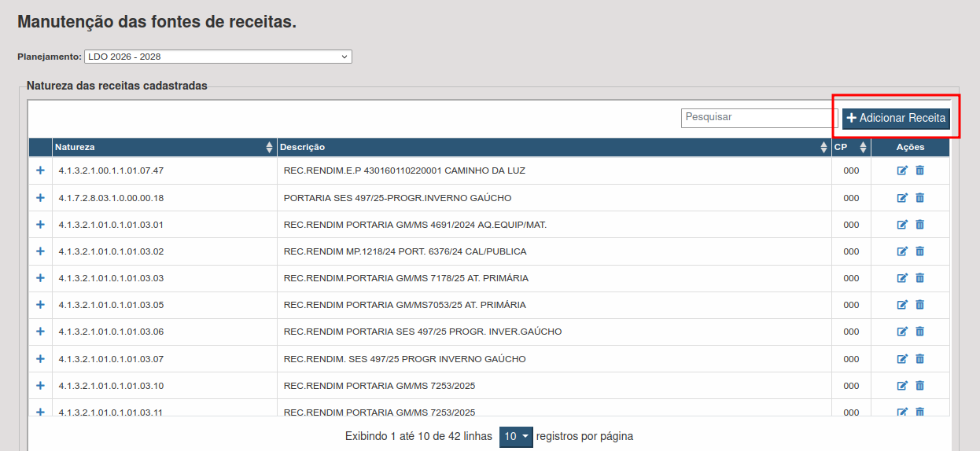Sort table by CP column
Viewport: 980px width, 451px height.
tap(850, 148)
